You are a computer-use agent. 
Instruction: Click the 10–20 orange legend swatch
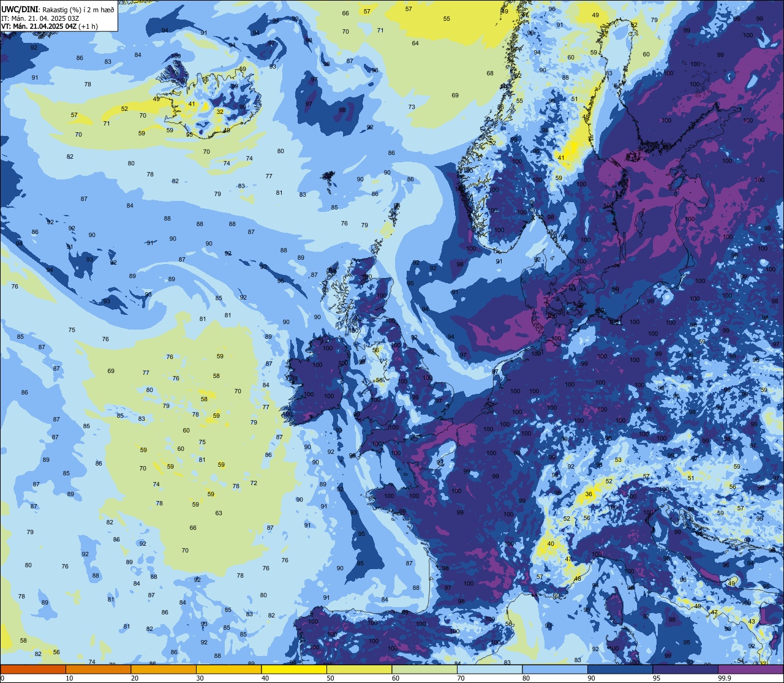click(98, 669)
